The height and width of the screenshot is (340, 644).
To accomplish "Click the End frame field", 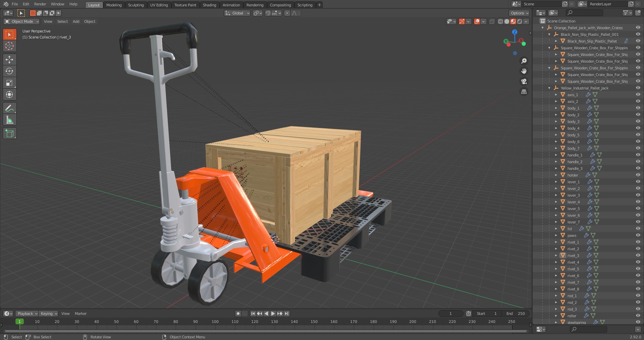I will 516,314.
